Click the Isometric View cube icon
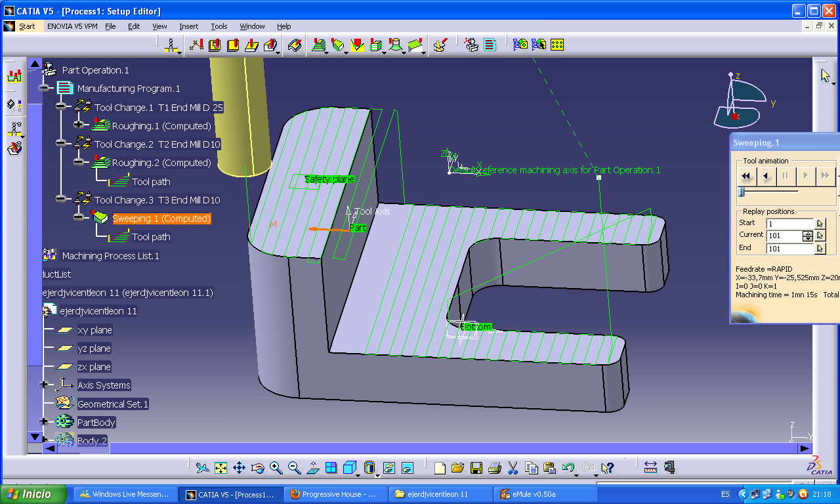 349,468
